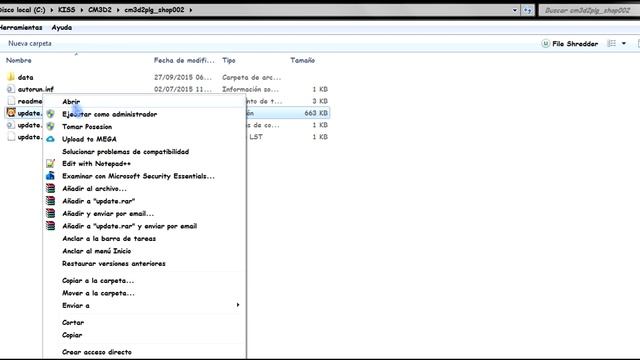Viewport: 640px width, 360px height.
Task: Click the 27/09/2015 date of data folder
Action: point(183,77)
